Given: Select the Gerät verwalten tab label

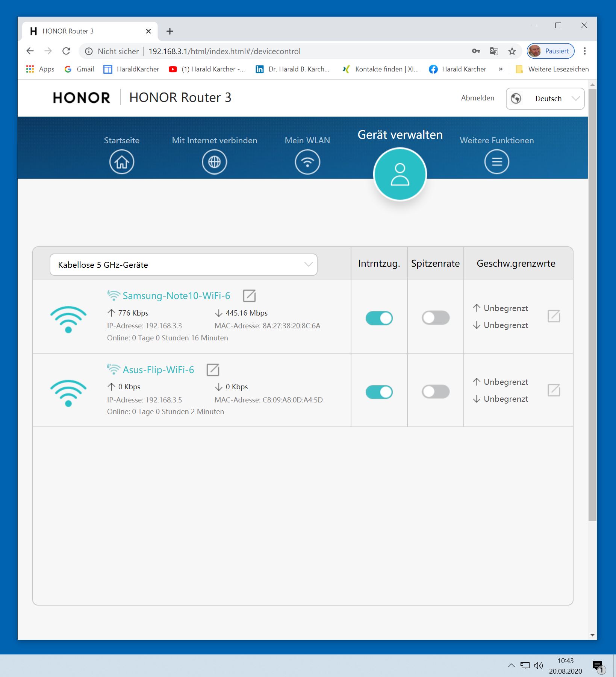Looking at the screenshot, I should tap(400, 135).
